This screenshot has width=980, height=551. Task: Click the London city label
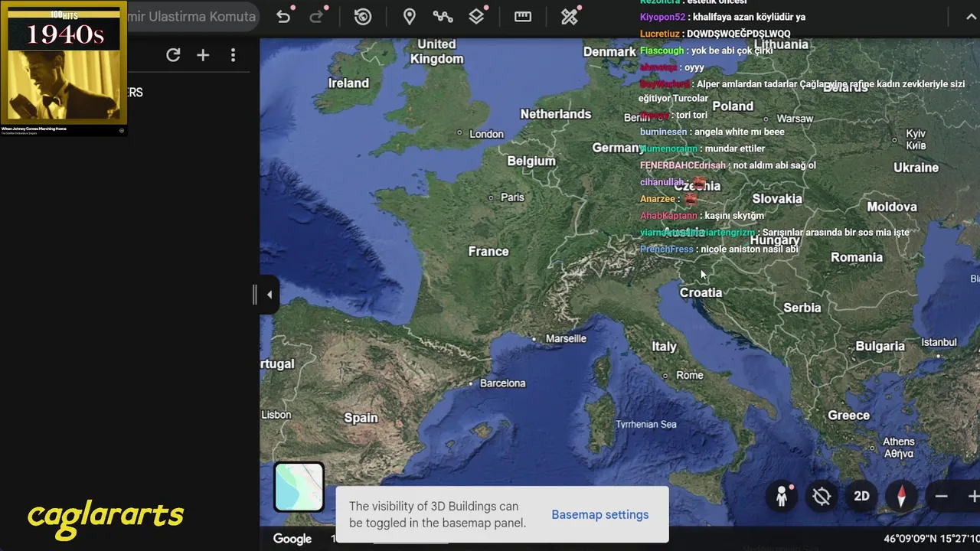[486, 134]
